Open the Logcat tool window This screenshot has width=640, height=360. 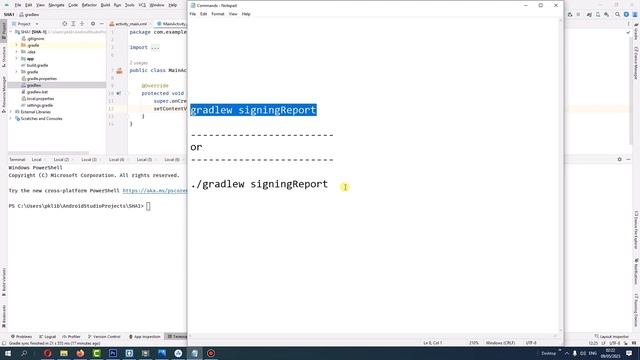(47, 336)
